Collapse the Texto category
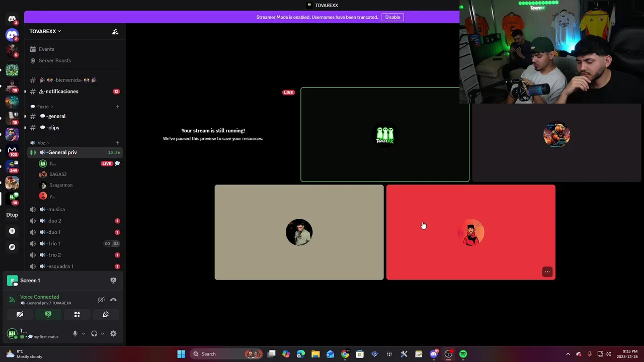 point(42,107)
